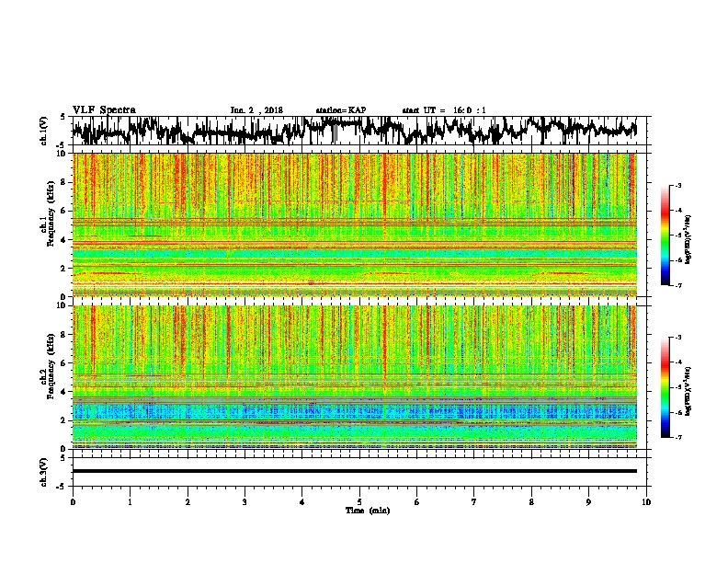728x563 pixels.
Task: Click time axis tick label "9"
Action: [x=589, y=502]
